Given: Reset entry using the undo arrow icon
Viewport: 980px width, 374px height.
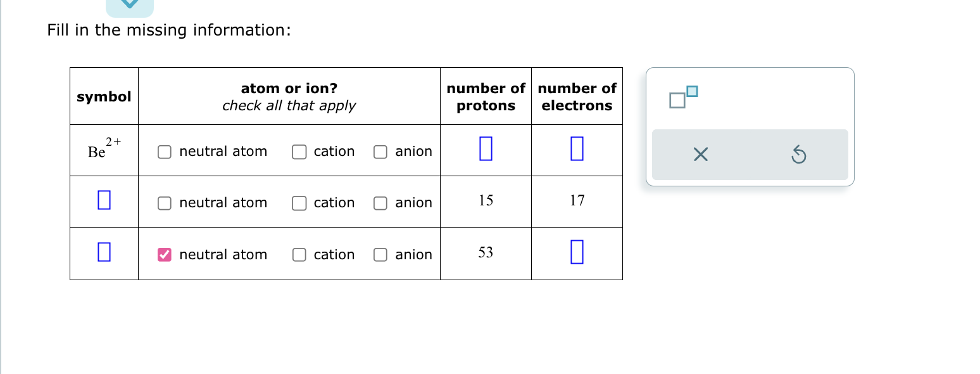Looking at the screenshot, I should [798, 155].
